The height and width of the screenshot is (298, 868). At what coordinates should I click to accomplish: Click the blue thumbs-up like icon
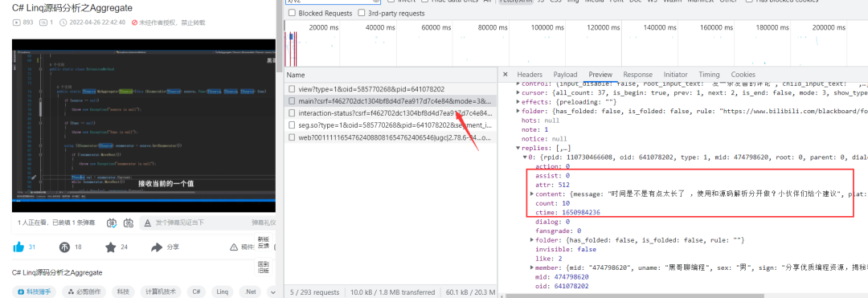tap(18, 247)
